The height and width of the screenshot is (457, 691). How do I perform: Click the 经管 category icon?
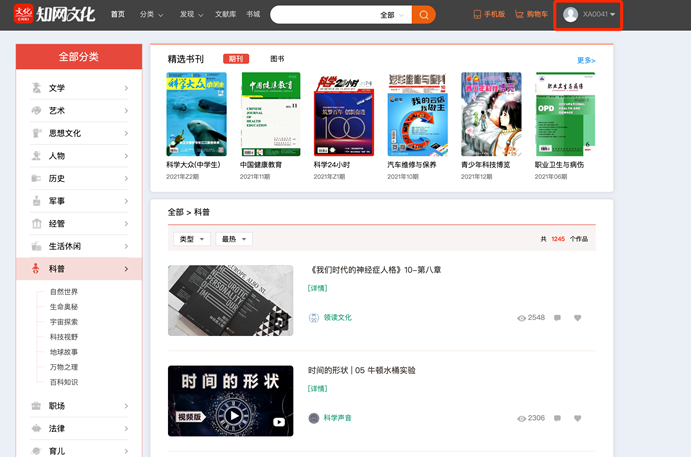(x=37, y=223)
